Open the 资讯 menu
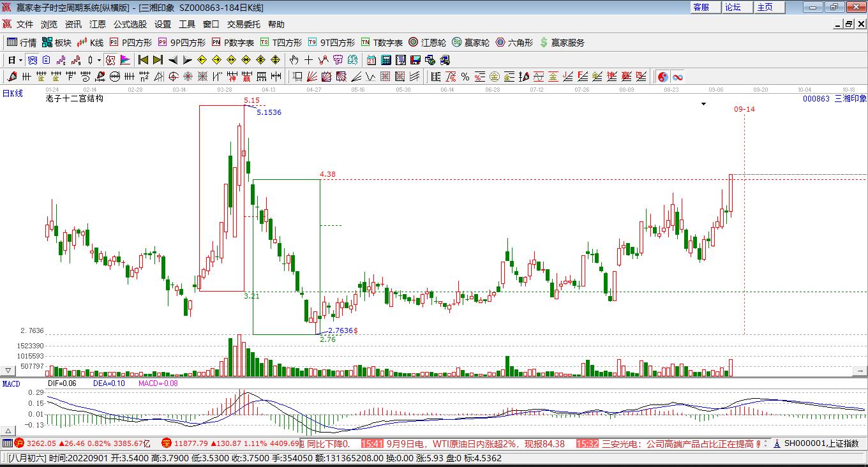Viewport: 868px width, 467px height. click(x=73, y=24)
